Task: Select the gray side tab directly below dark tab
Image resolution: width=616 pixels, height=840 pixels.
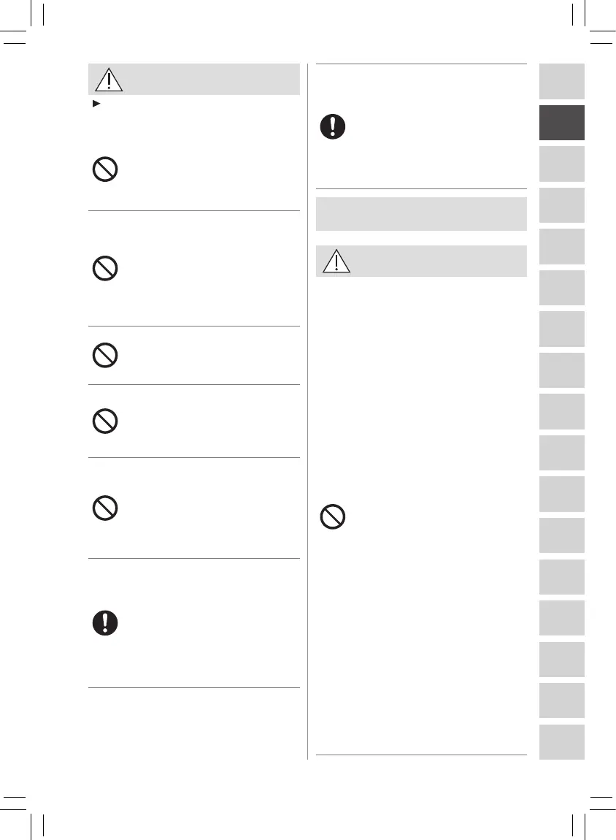Action: 562,164
